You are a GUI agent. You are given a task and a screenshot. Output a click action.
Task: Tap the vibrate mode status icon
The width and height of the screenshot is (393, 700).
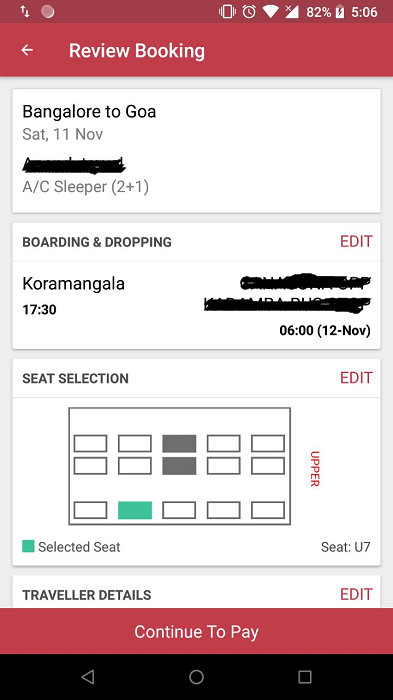[227, 12]
